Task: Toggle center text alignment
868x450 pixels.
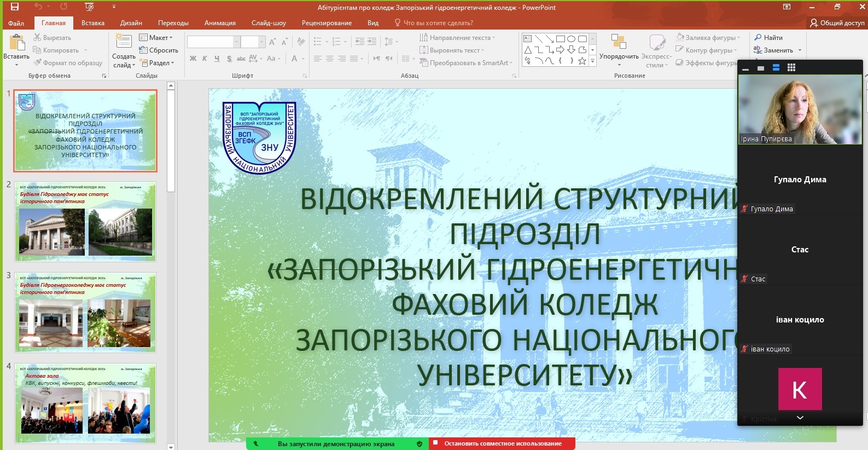Action: click(x=330, y=59)
